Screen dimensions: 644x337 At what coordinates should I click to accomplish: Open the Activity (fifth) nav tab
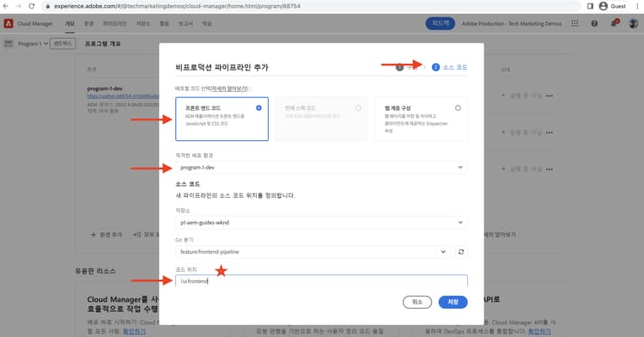pos(164,23)
